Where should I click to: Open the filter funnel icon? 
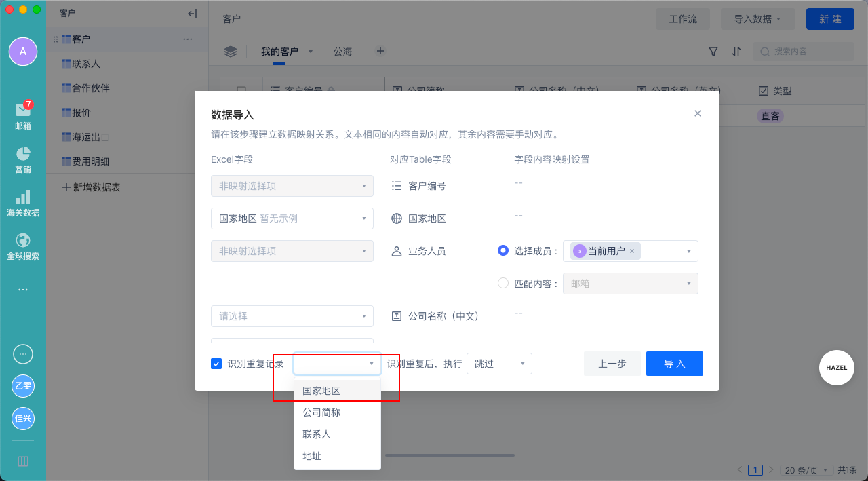713,52
